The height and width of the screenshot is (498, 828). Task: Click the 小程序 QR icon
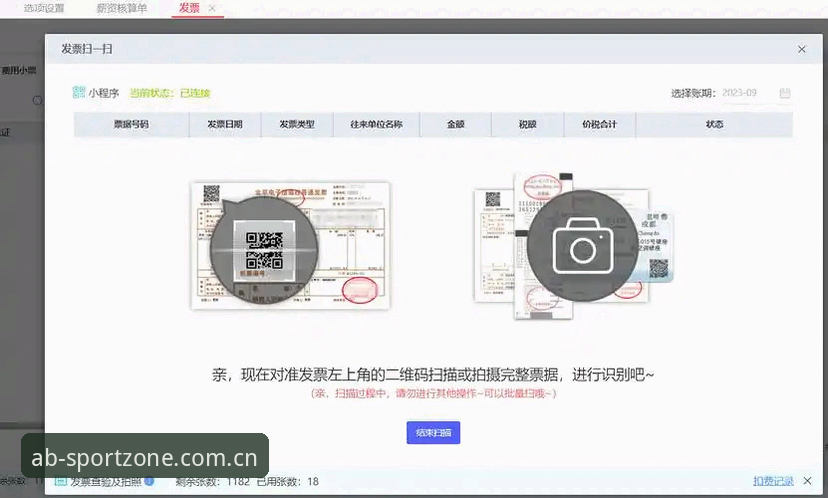(x=79, y=92)
